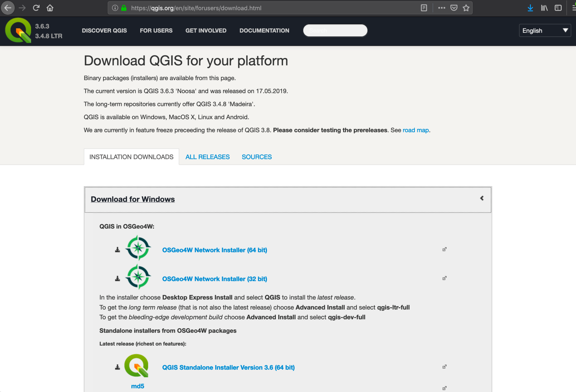The image size is (576, 392).
Task: Open site information icon in the address bar
Action: 115,8
